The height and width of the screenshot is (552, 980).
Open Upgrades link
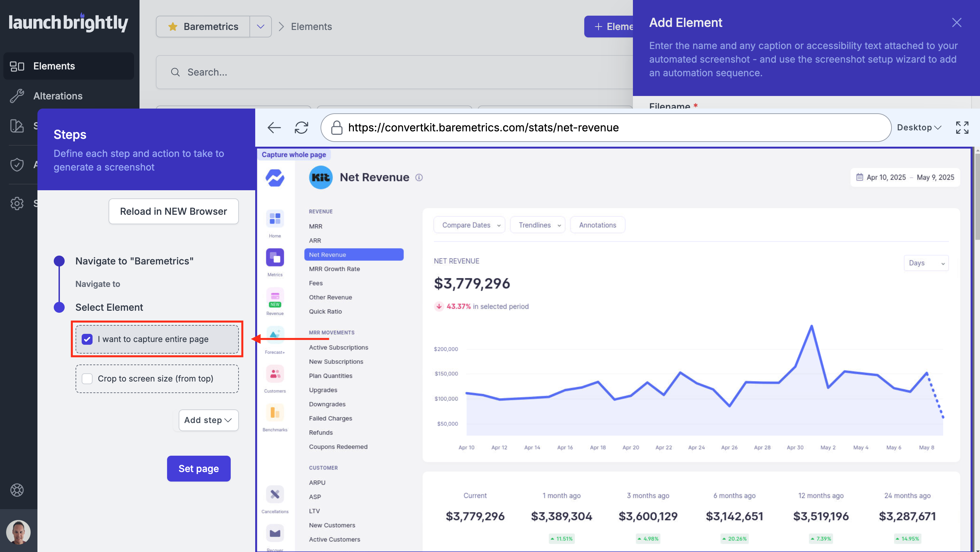323,390
